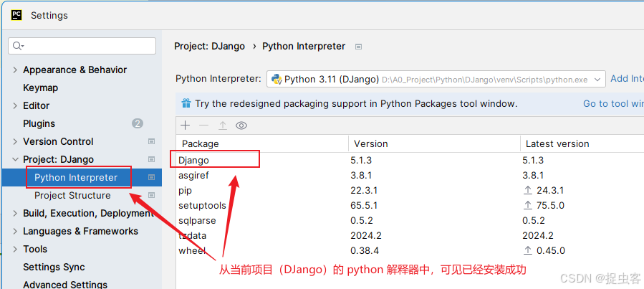Viewport: 644px width, 289px height.
Task: Click the marker icon next to the breadcrumb
Action: pos(359,47)
